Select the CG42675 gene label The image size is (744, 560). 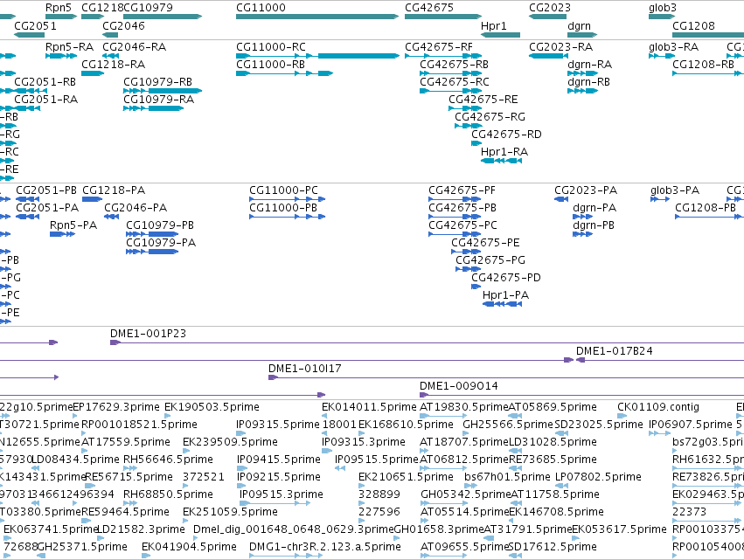point(429,8)
